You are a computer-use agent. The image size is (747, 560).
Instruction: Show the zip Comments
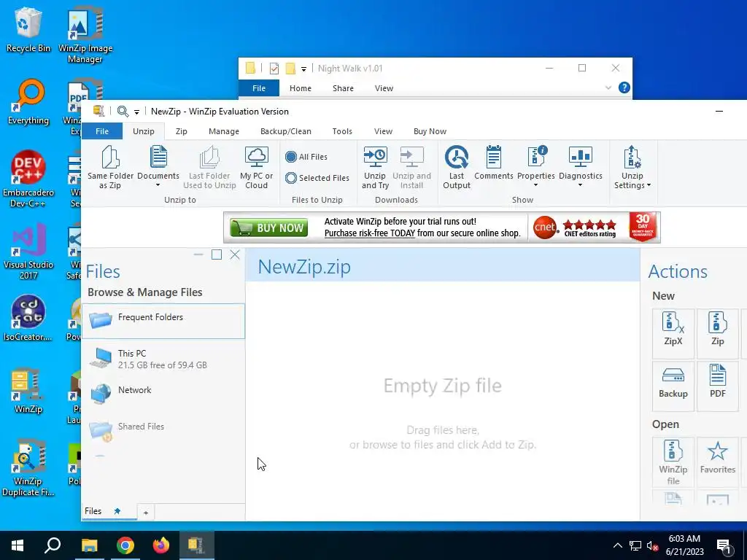point(494,163)
